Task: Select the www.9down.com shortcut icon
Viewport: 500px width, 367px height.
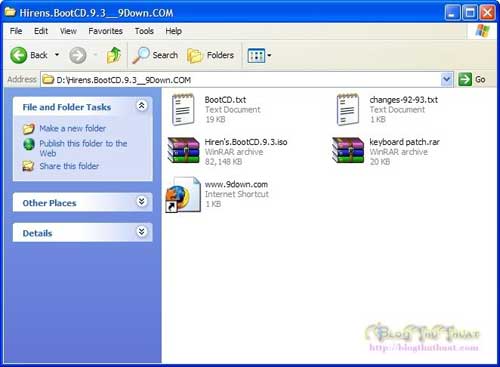Action: click(183, 194)
